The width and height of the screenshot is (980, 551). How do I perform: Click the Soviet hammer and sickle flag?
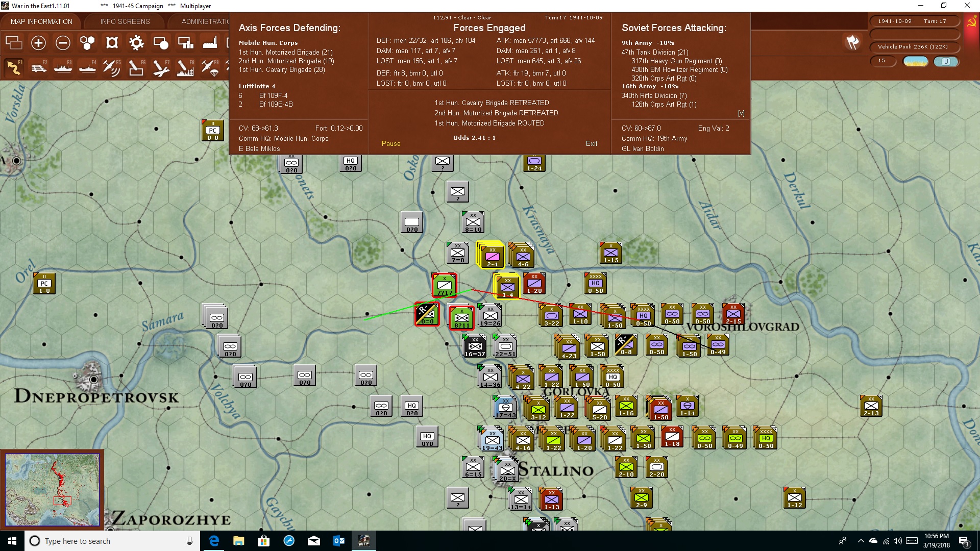point(971,22)
